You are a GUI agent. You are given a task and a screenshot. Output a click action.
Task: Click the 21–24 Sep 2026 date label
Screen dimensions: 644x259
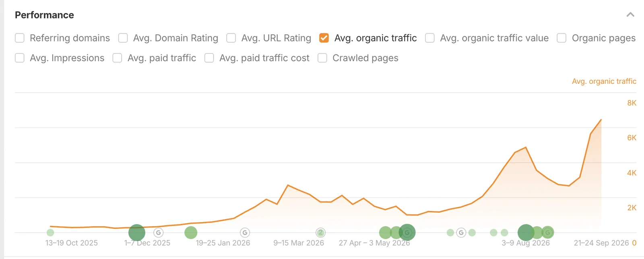[601, 243]
